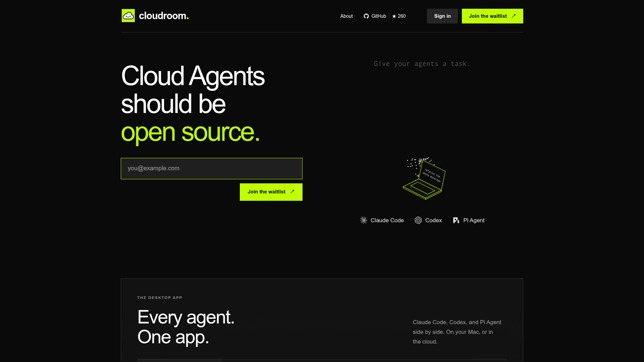Screen dimensions: 644x362
Task: Click 'THE DESKTOP APP' section label
Action: click(160, 298)
